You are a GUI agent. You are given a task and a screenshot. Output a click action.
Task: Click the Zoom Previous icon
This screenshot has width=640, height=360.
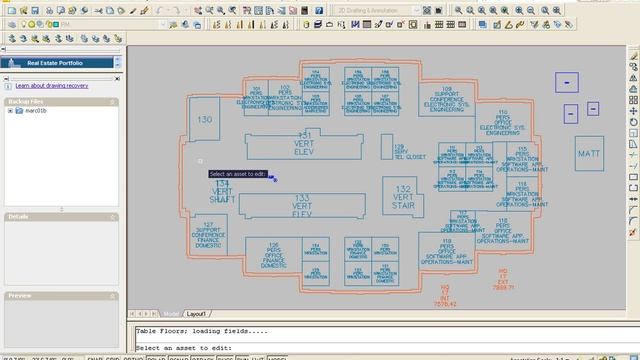click(232, 10)
